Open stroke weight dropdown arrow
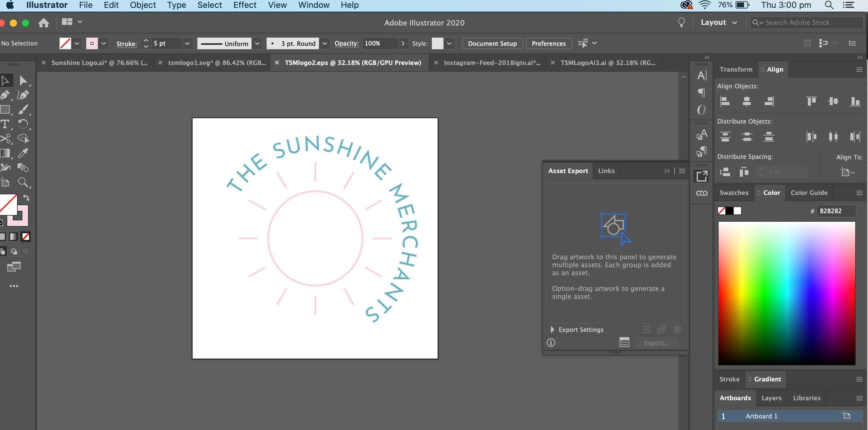The image size is (868, 430). 187,43
